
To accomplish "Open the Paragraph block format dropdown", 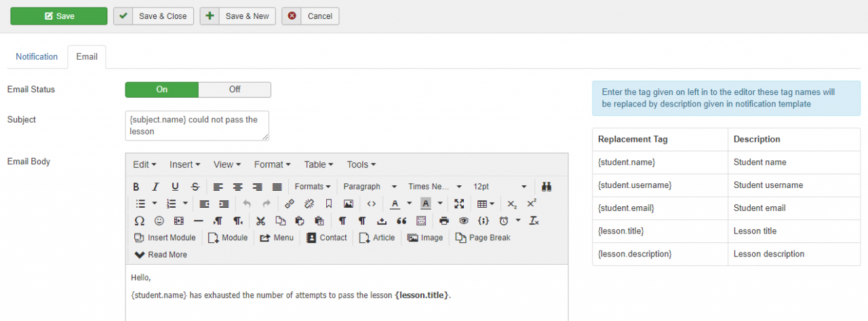I will pyautogui.click(x=370, y=187).
